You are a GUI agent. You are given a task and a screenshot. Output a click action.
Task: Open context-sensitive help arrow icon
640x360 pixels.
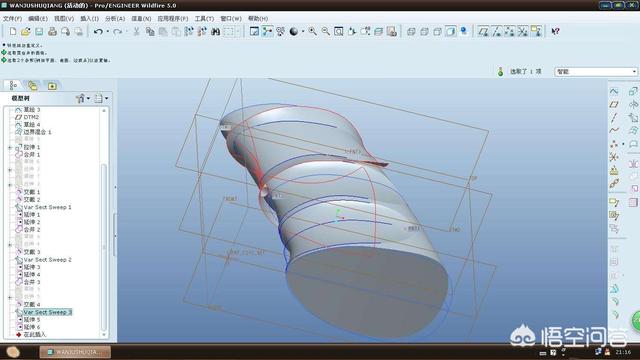pos(556,31)
